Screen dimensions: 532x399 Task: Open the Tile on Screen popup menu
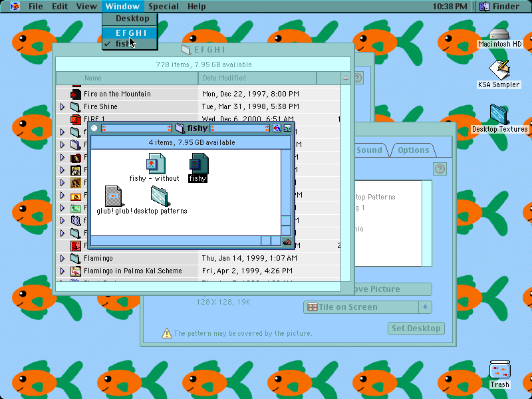(x=368, y=307)
